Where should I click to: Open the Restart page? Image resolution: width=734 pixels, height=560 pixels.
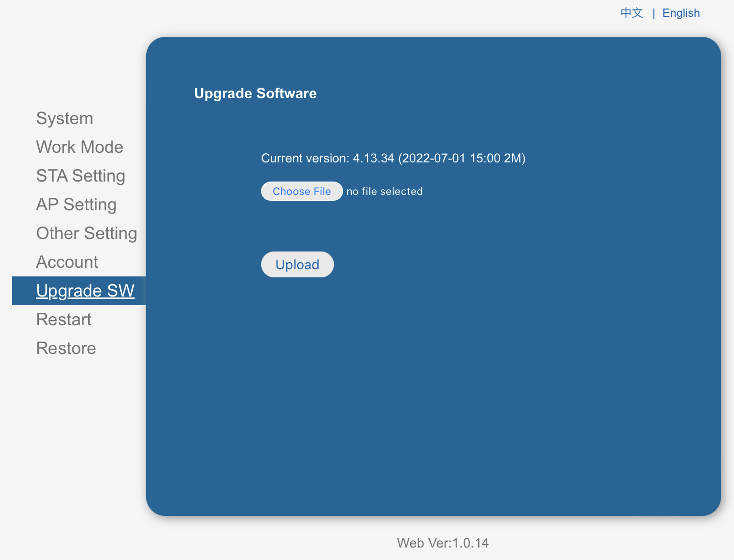[x=64, y=320]
